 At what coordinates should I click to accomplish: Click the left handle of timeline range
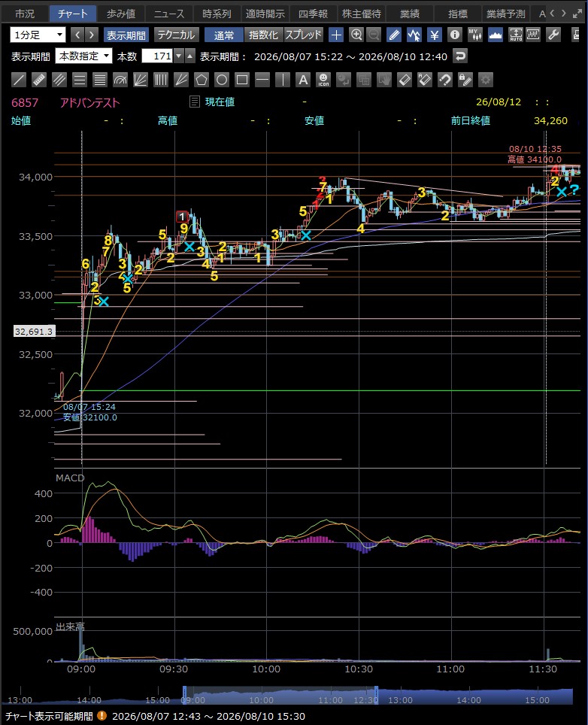click(184, 694)
